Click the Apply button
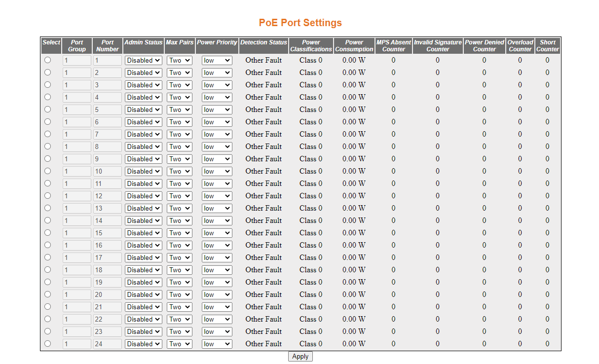The width and height of the screenshot is (599, 364). pyautogui.click(x=300, y=356)
